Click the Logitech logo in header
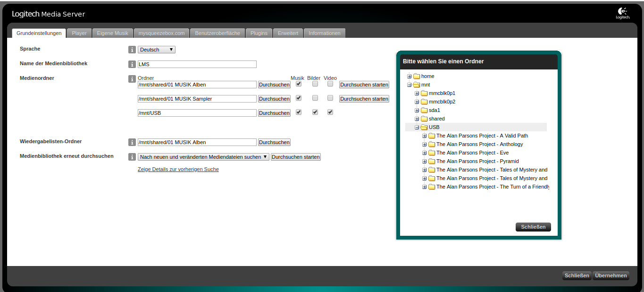 622,13
